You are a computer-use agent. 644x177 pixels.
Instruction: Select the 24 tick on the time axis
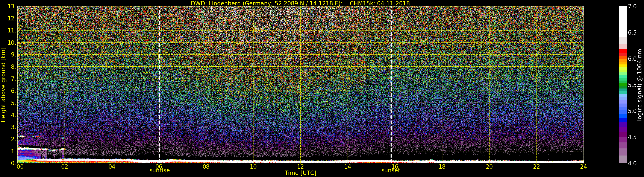(583, 166)
